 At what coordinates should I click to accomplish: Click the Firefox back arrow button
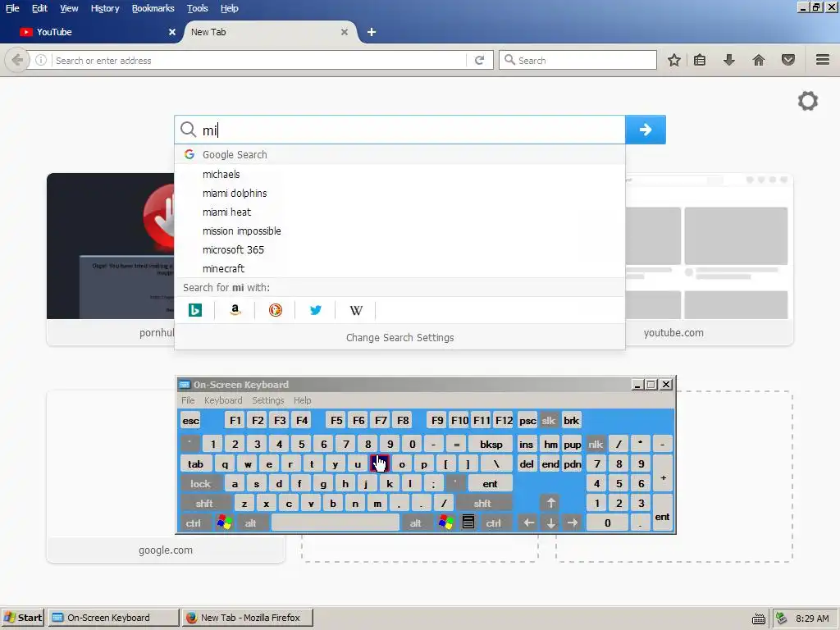click(x=16, y=60)
